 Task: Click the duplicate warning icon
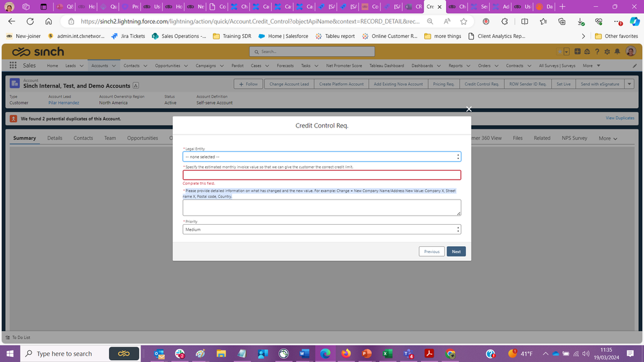(x=14, y=119)
